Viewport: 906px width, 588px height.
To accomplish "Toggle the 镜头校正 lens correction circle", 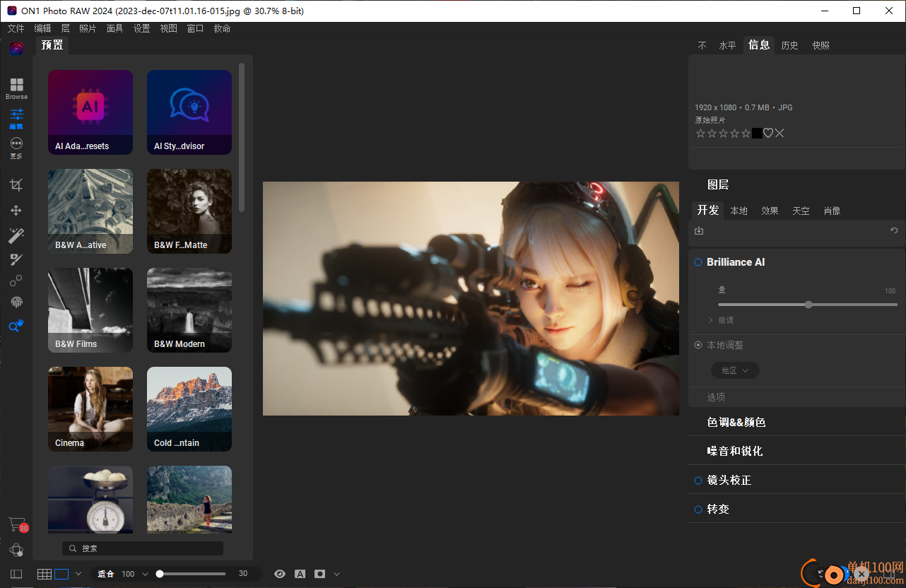I will pos(698,481).
